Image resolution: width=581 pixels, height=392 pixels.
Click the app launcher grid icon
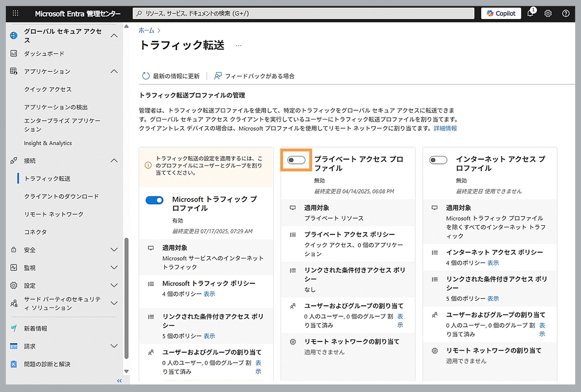(x=15, y=13)
